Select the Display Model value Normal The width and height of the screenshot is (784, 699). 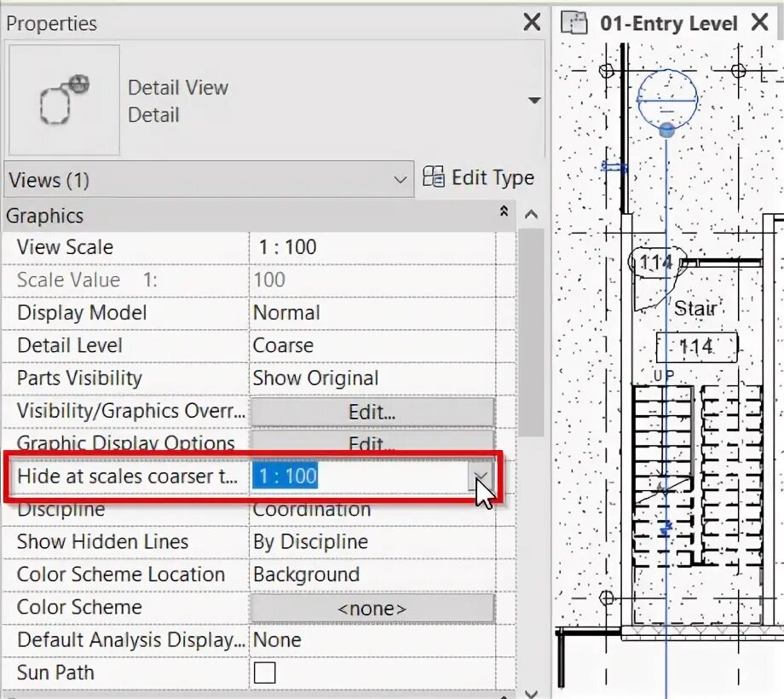click(x=372, y=313)
